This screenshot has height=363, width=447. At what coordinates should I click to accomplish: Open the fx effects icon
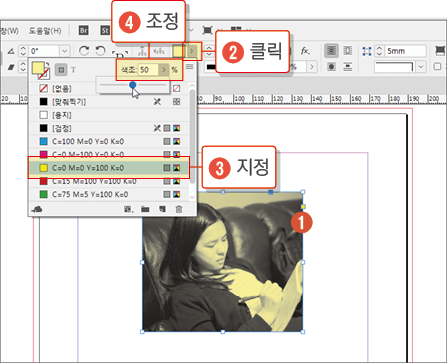pos(305,51)
